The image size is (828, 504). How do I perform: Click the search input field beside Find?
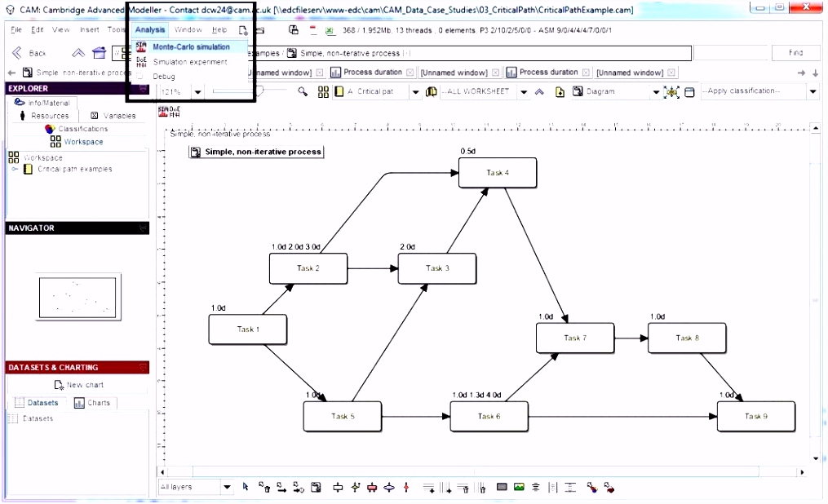tap(730, 53)
